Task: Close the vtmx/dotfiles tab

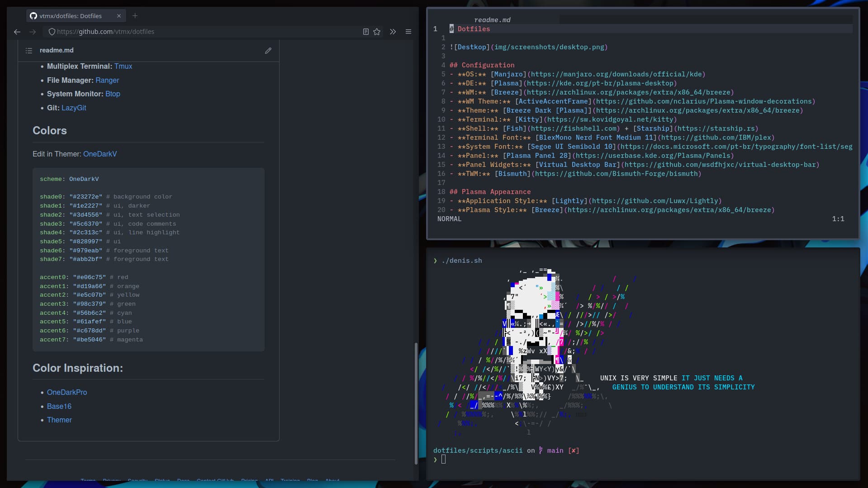Action: (x=119, y=16)
